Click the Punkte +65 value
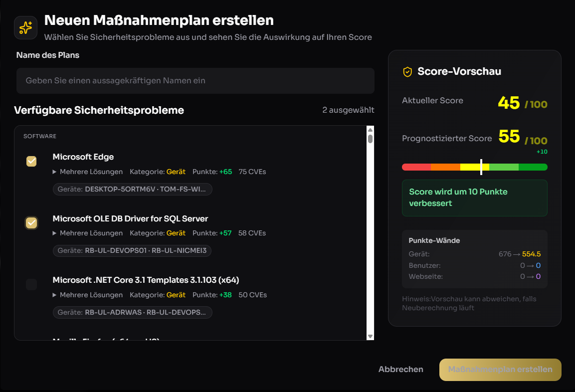Screen dimensions: 575x392 [x=225, y=172]
